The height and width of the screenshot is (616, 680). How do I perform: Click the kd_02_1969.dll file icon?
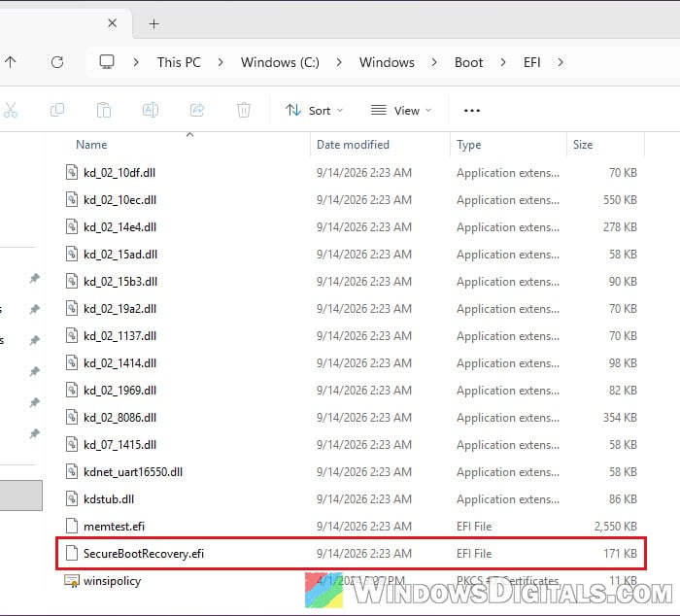coord(72,390)
